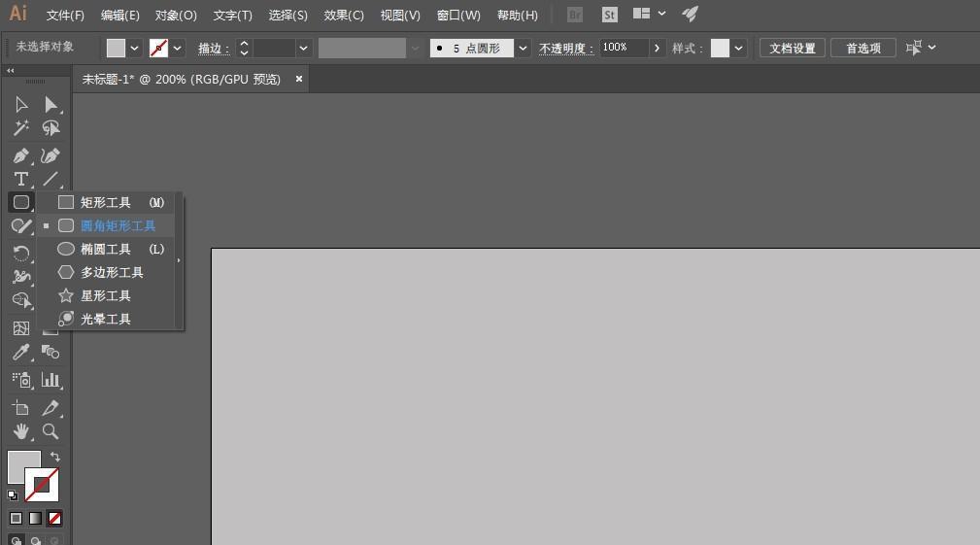Select the Eyedropper tool
Viewport: 980px width, 545px height.
21,353
